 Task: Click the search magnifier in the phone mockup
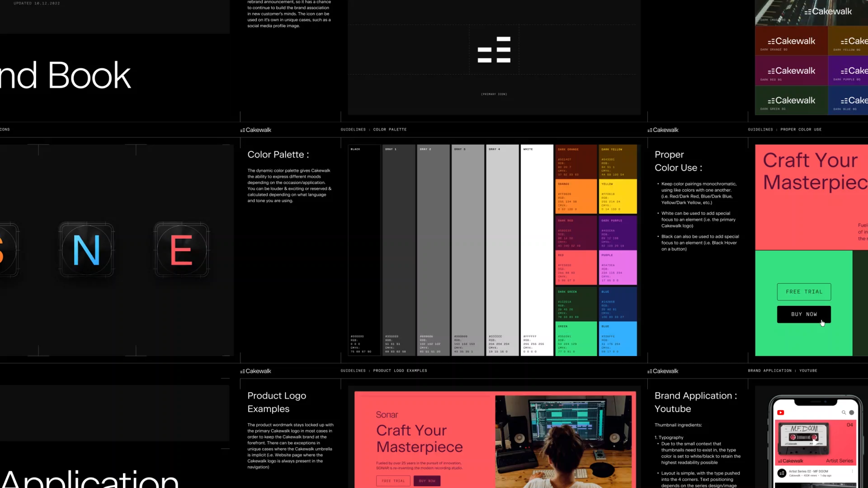coord(844,413)
